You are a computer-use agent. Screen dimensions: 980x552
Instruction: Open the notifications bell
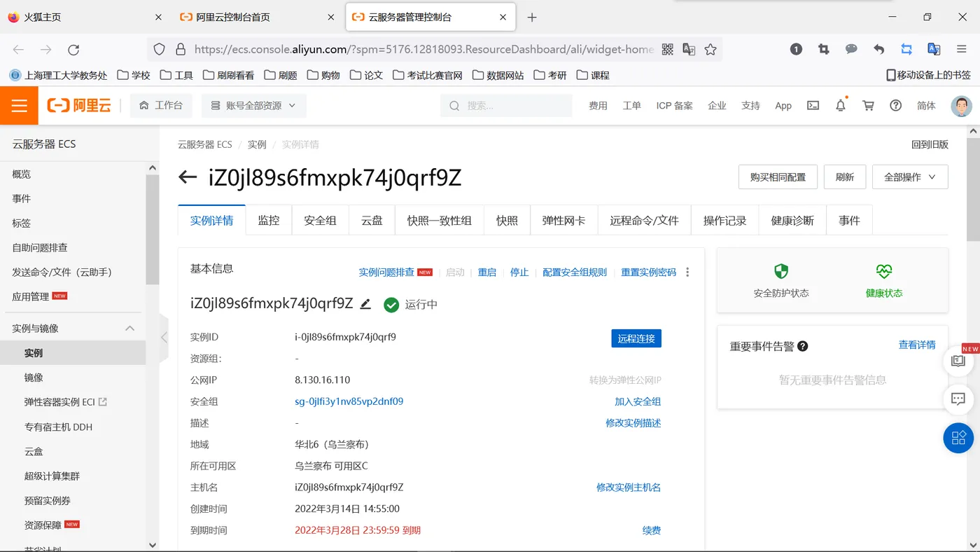coord(841,106)
